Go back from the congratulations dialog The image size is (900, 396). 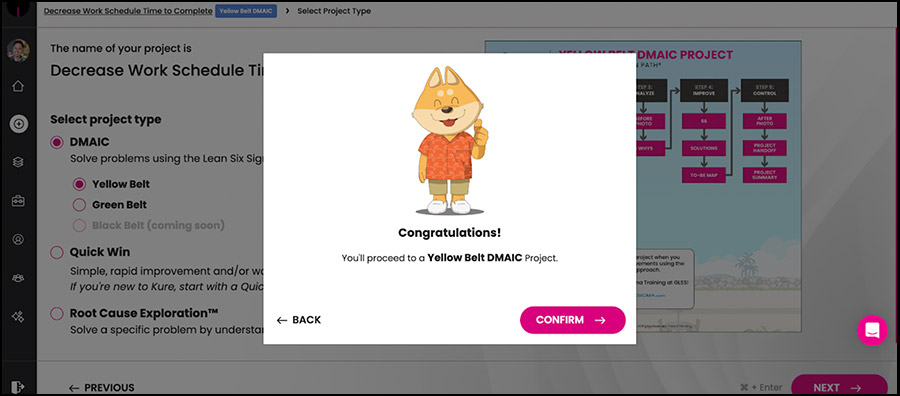pos(298,320)
